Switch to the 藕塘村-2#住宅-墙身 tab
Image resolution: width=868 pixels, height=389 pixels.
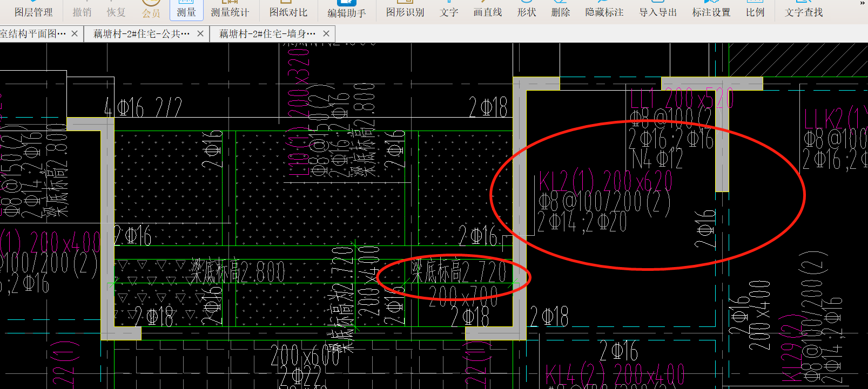coord(267,33)
